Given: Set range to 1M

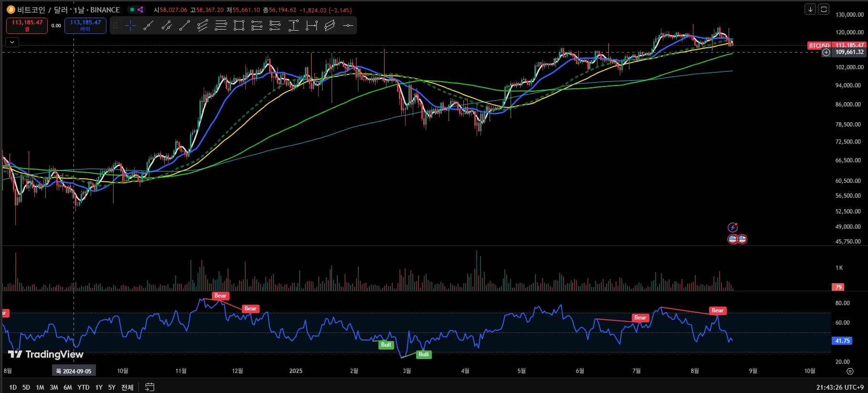Looking at the screenshot, I should pos(40,387).
